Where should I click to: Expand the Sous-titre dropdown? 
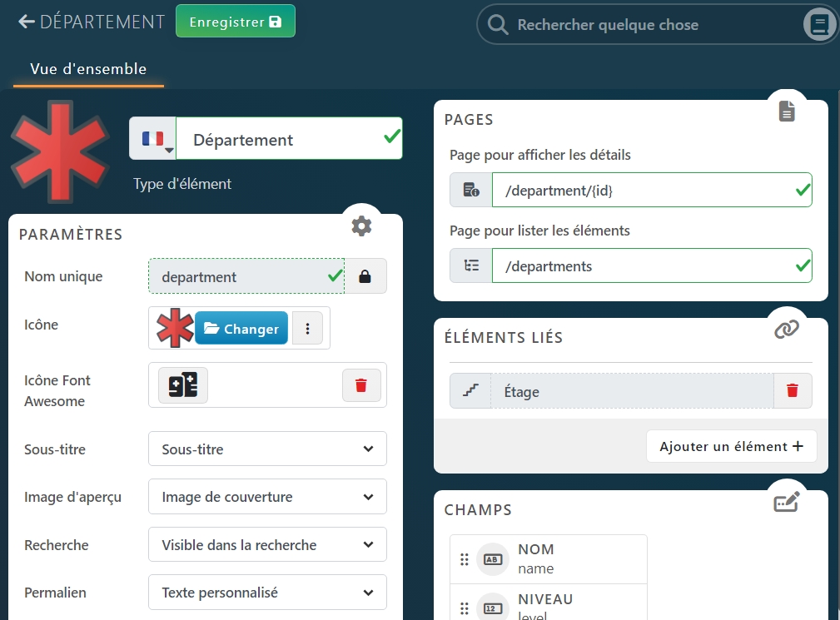coord(267,449)
